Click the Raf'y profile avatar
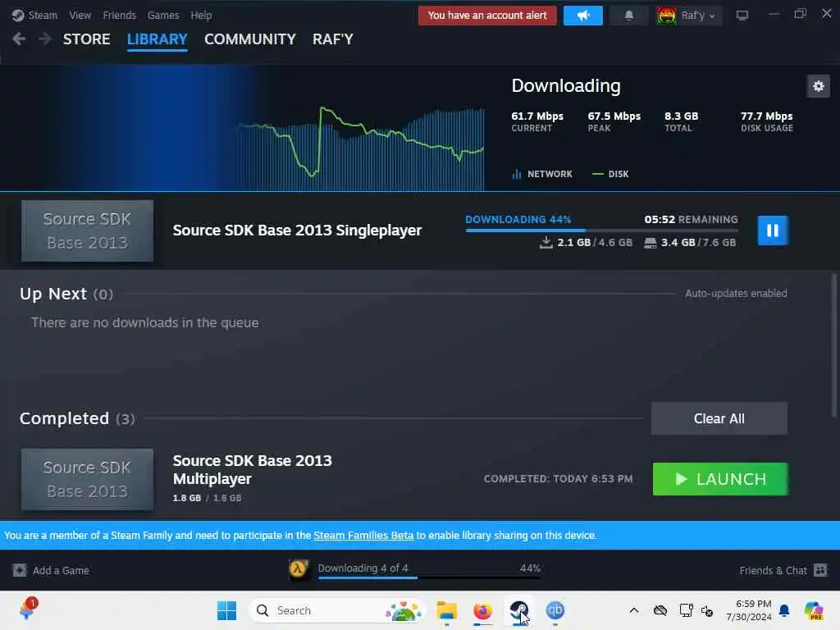Screen dimensions: 840x630 pos(666,15)
